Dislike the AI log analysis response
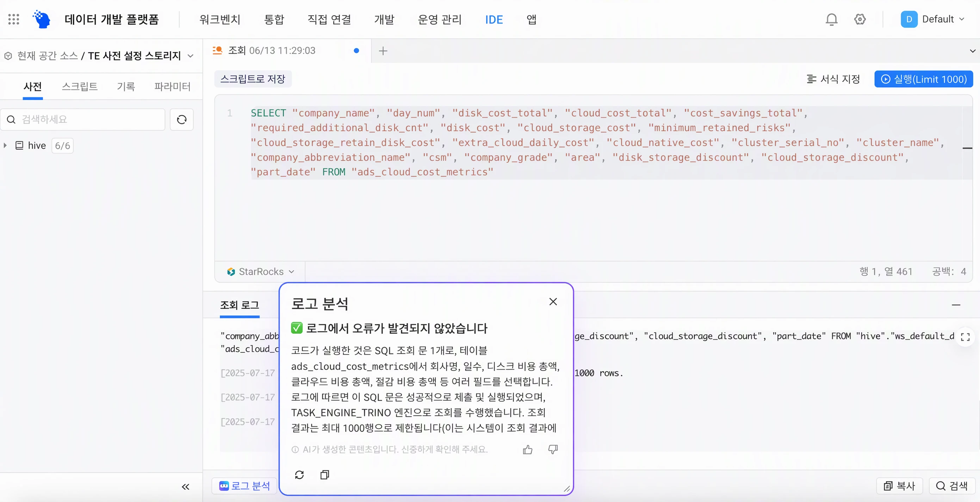Screen dimensions: 980x502 point(553,450)
